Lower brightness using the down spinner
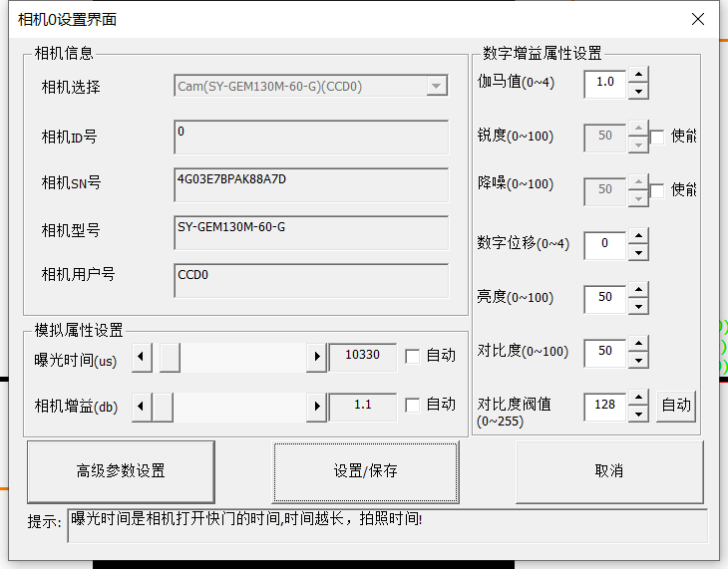The image size is (728, 569). pyautogui.click(x=638, y=306)
